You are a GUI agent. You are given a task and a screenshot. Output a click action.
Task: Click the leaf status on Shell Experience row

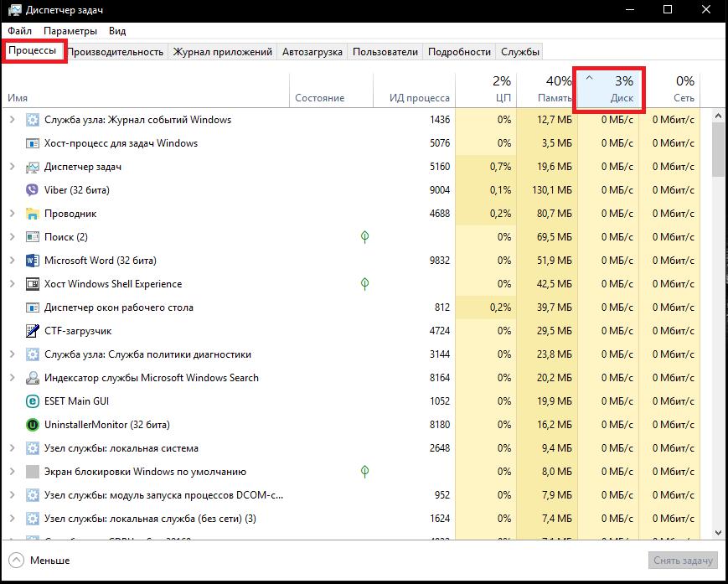coord(365,284)
